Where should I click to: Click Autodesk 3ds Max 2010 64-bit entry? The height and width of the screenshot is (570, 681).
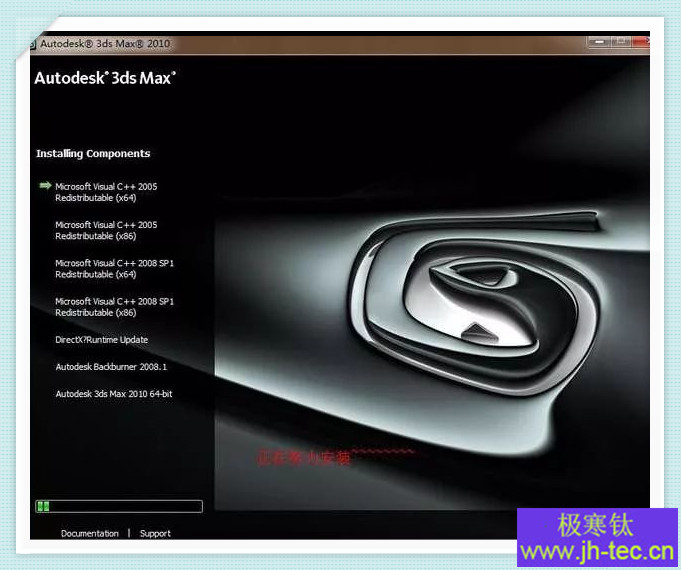click(x=114, y=394)
